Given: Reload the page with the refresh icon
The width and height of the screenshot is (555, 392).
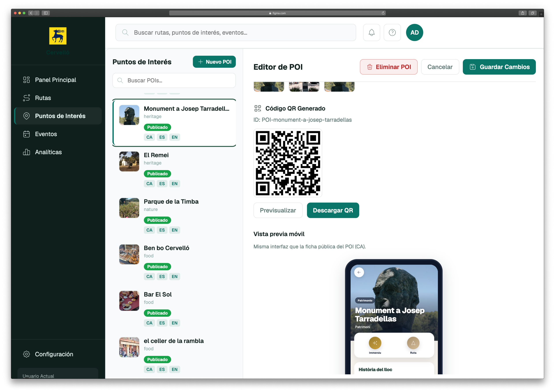Looking at the screenshot, I should pyautogui.click(x=383, y=13).
